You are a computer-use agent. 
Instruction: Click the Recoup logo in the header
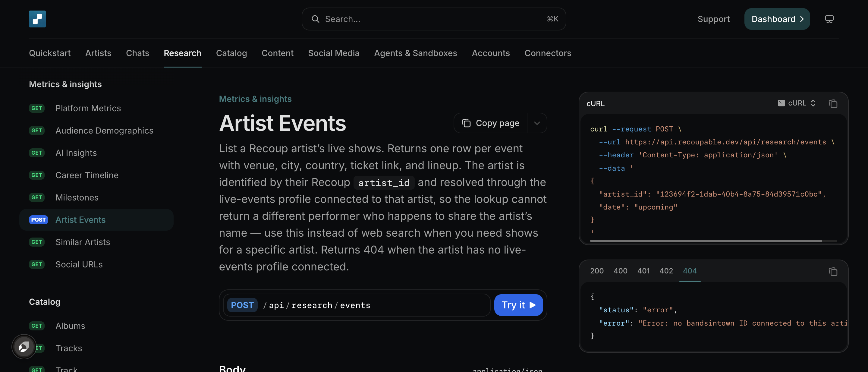point(37,19)
